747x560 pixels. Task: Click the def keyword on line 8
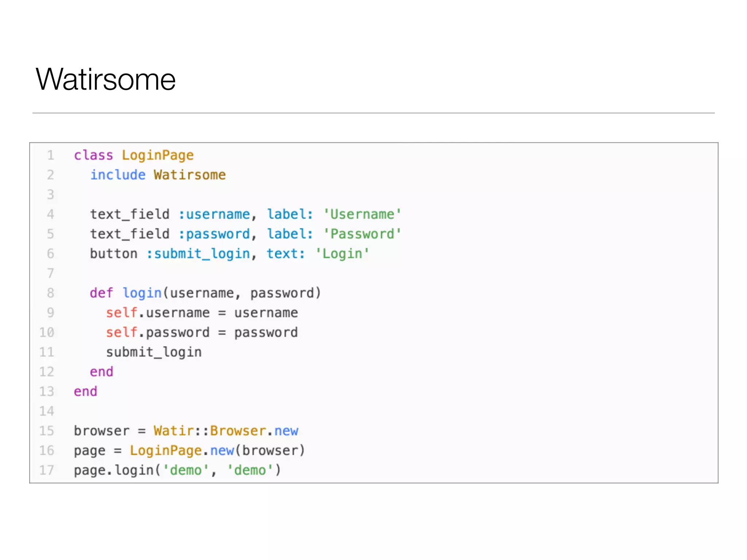point(101,293)
